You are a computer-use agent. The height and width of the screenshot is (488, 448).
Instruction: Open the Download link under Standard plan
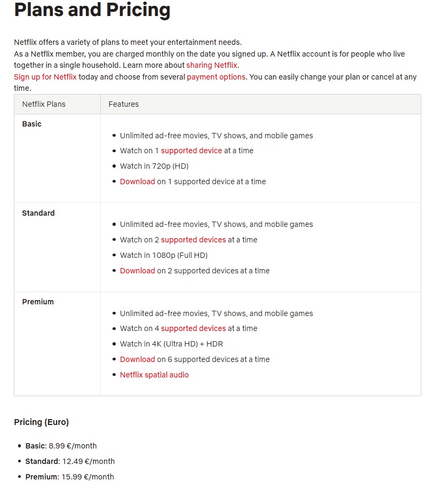click(138, 271)
